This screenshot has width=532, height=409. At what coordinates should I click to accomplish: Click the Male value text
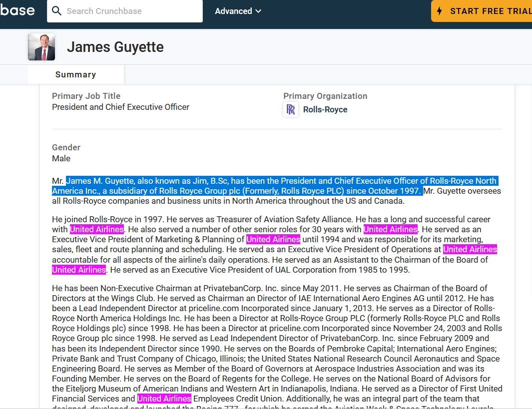tap(61, 158)
